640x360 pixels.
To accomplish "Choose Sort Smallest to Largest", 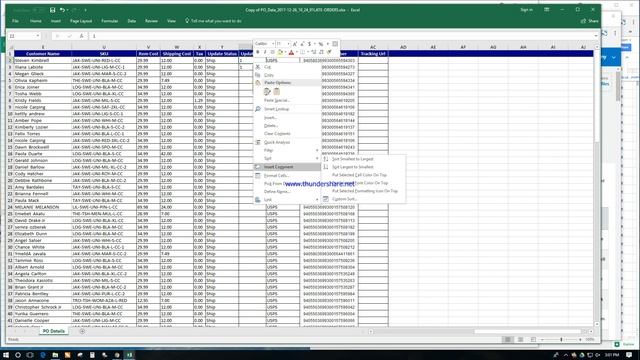I will pos(363,159).
